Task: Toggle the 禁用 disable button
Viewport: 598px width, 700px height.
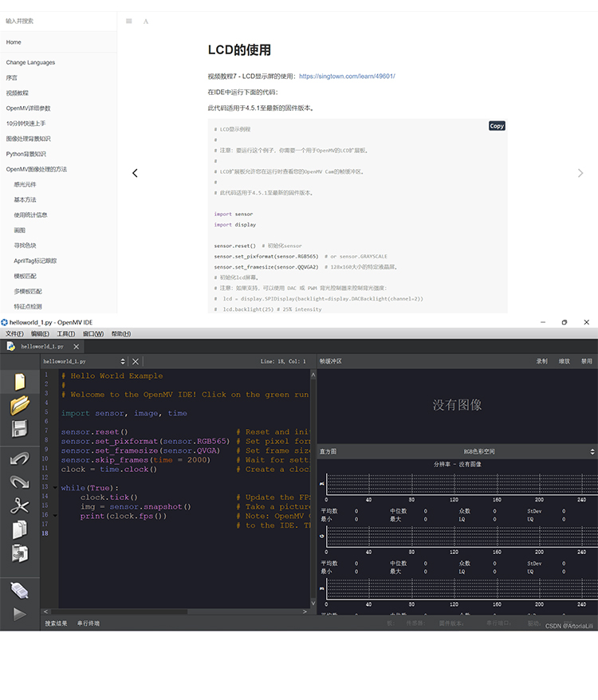Action: pyautogui.click(x=586, y=361)
